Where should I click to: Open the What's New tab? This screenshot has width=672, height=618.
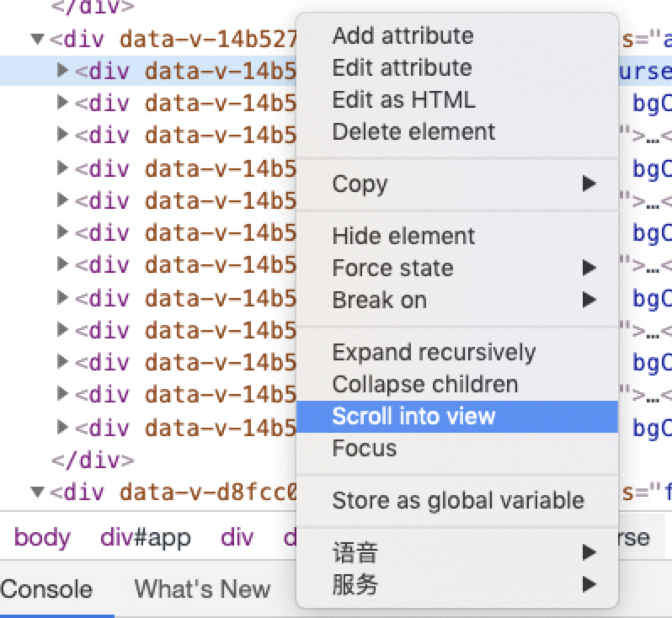(x=202, y=589)
